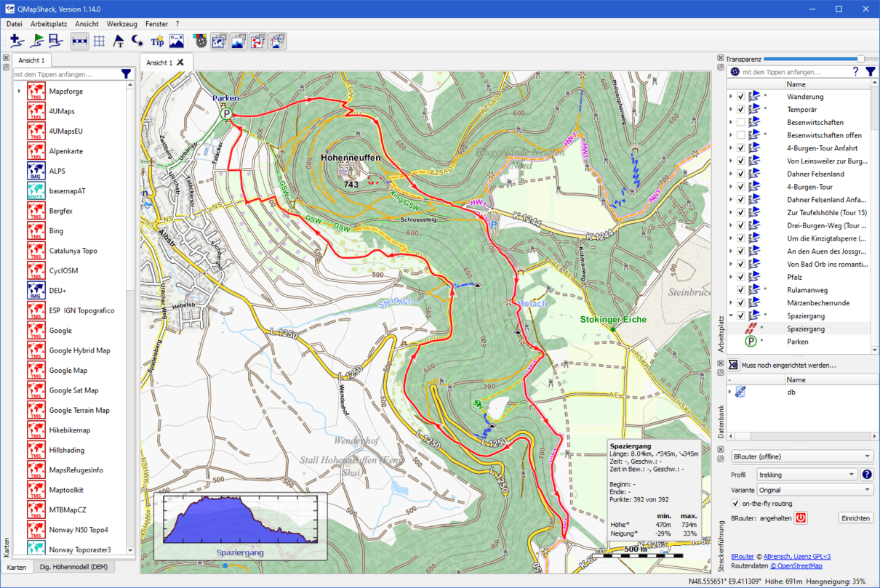Open the POI text toolbar icon
Image resolution: width=880 pixels, height=588 pixels.
[x=119, y=41]
